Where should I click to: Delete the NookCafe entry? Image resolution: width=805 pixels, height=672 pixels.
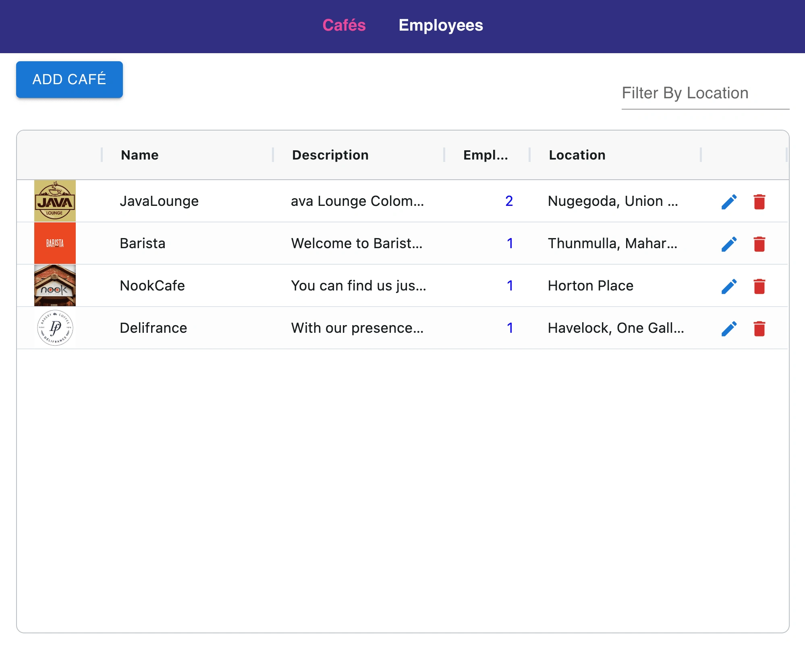pyautogui.click(x=759, y=286)
